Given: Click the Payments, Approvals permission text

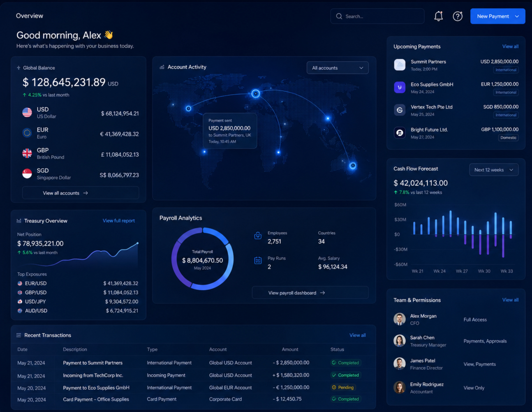Looking at the screenshot, I should (x=485, y=341).
